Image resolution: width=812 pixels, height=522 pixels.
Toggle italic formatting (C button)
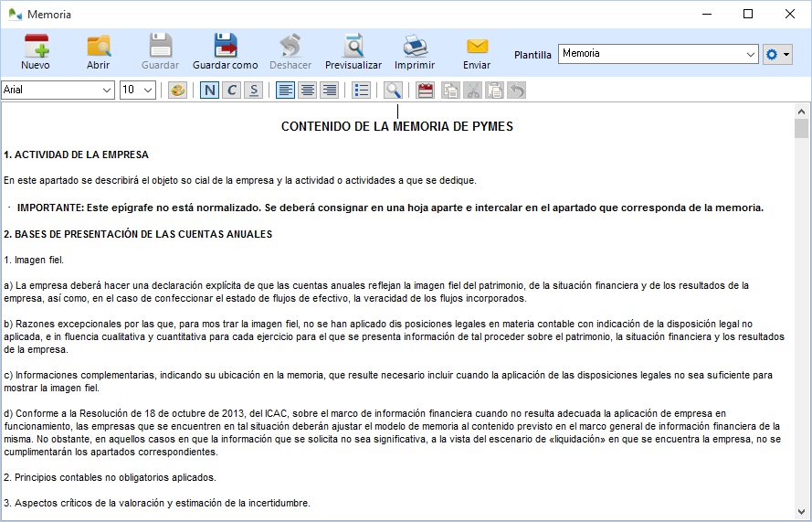pos(231,91)
